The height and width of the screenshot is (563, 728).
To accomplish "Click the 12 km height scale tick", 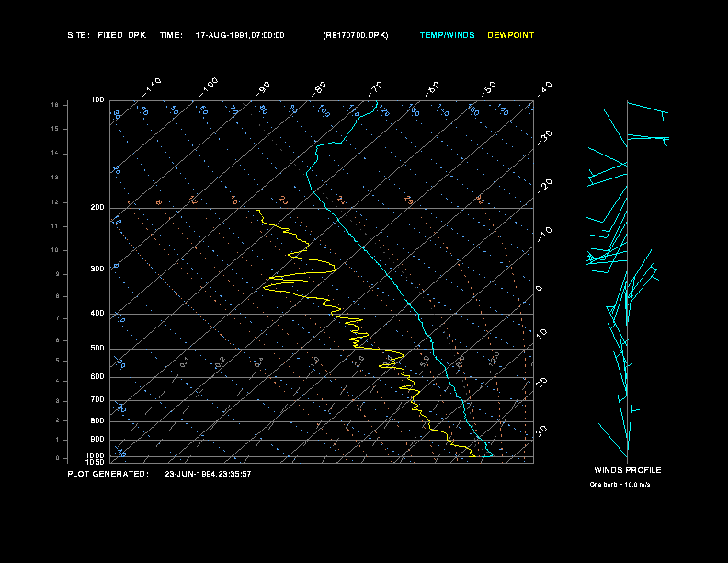I will (55, 202).
